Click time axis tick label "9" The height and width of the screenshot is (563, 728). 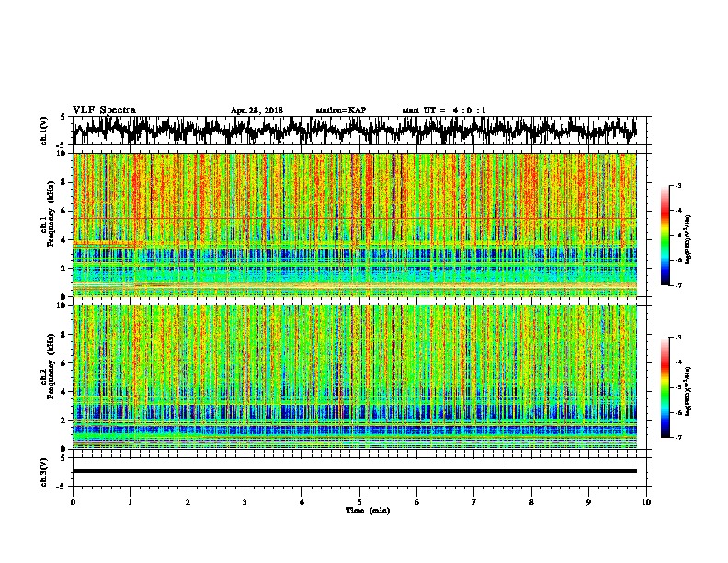(588, 502)
